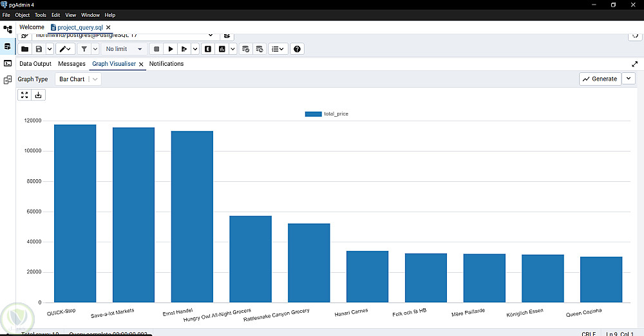Switch to the Notifications tab
644x336 pixels.
[x=166, y=64]
